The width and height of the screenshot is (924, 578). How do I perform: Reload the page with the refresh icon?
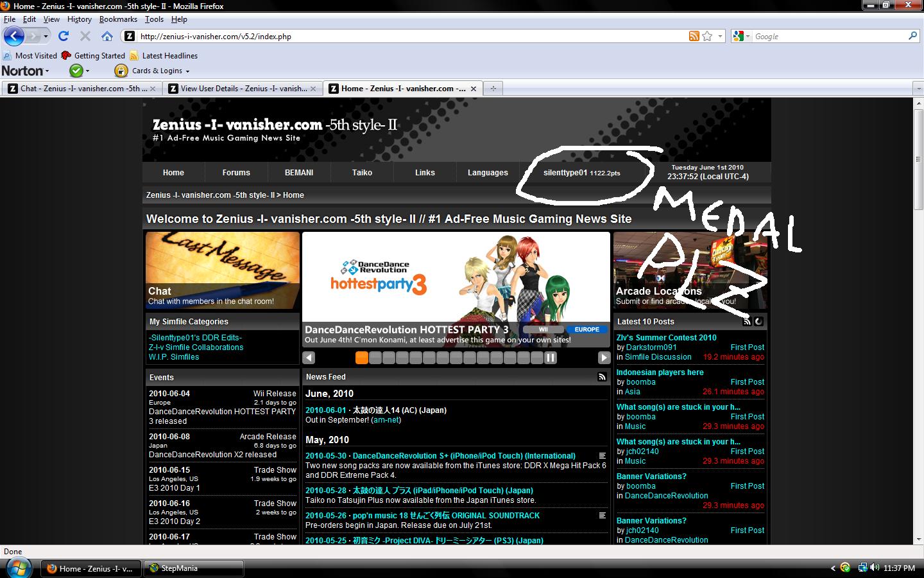click(64, 36)
